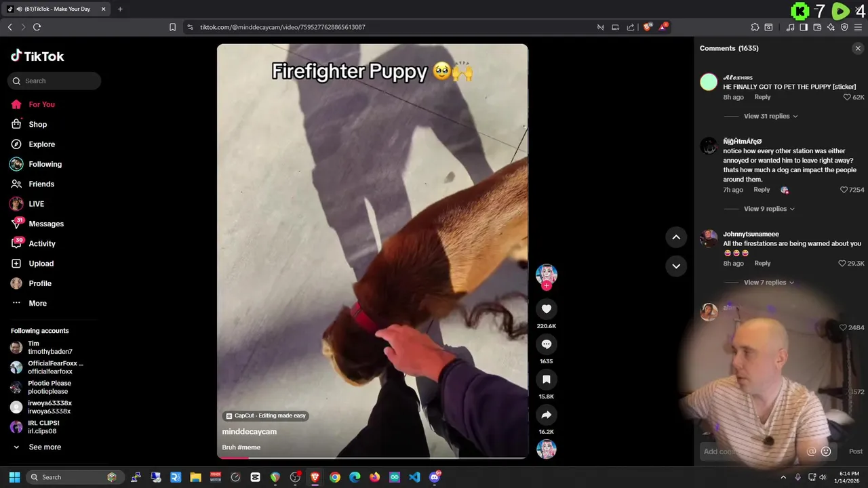Click the video progress bar
This screenshot has height=488, width=868.
click(372, 457)
